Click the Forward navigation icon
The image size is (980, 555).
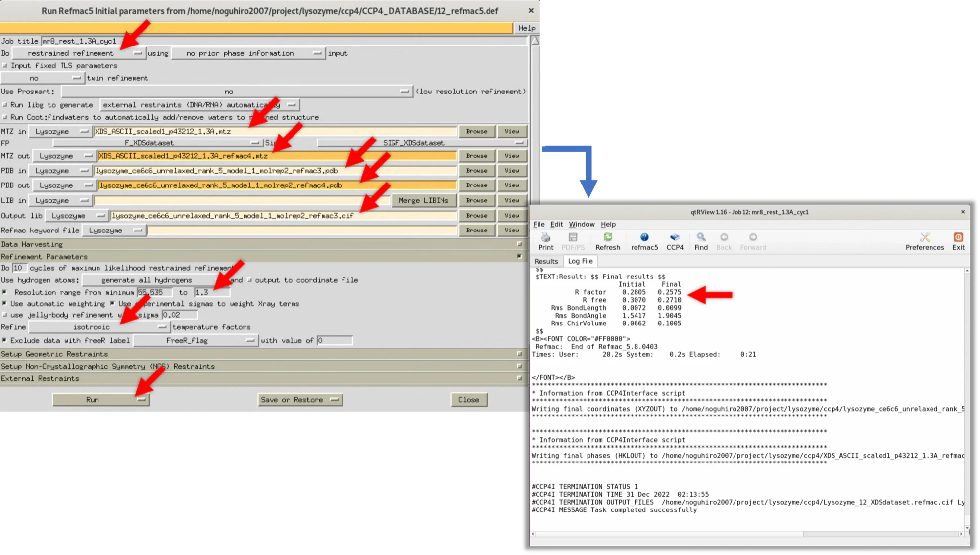pos(753,241)
